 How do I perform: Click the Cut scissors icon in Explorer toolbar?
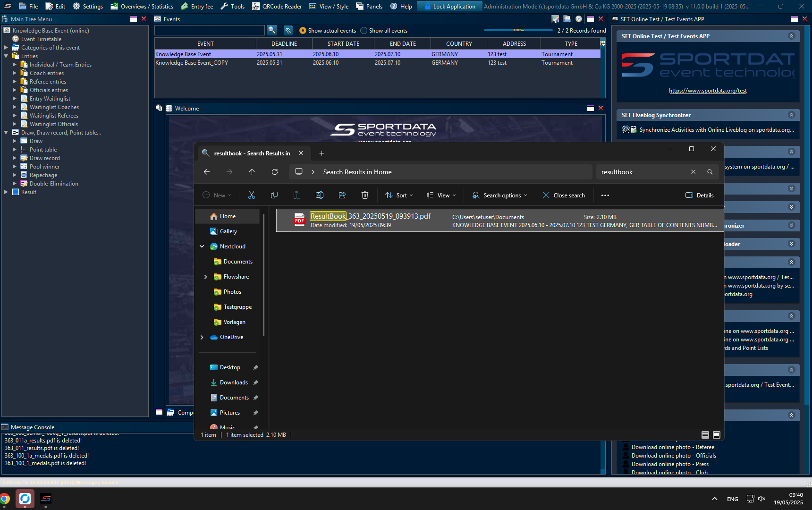252,195
